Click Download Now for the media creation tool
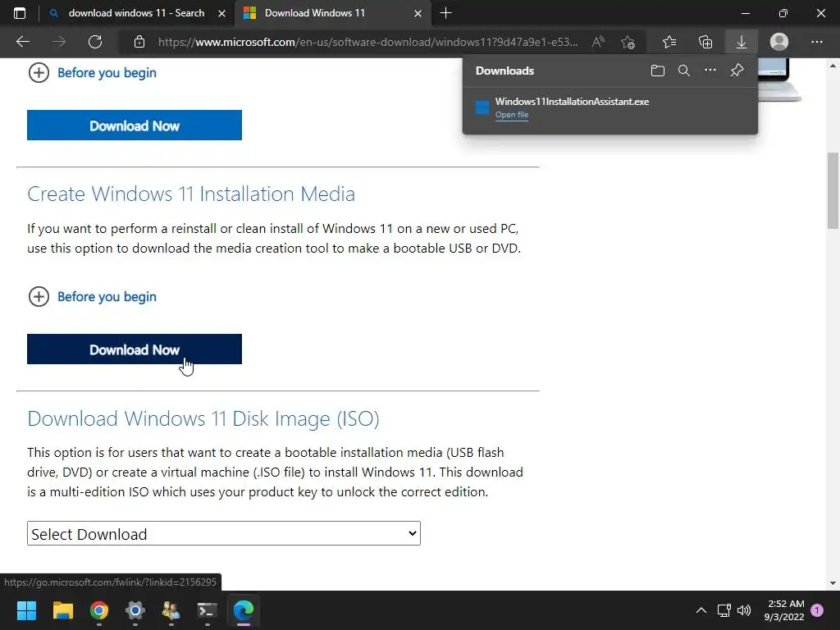The height and width of the screenshot is (630, 840). (x=135, y=349)
